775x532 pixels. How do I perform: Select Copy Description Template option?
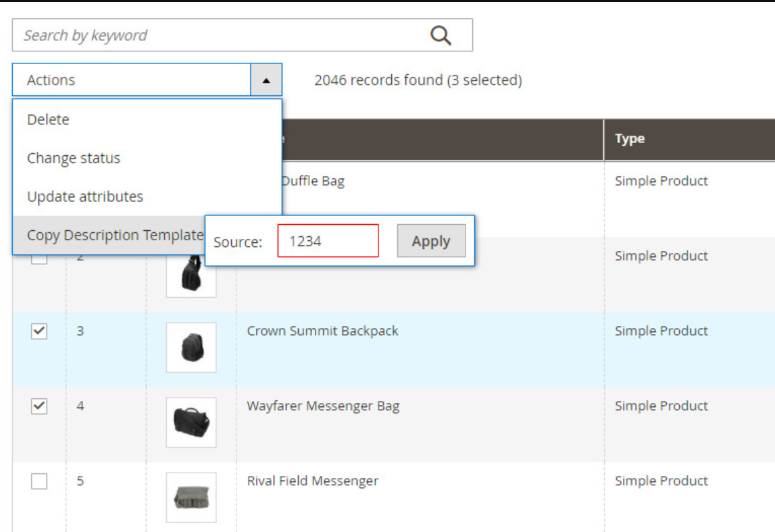(114, 235)
